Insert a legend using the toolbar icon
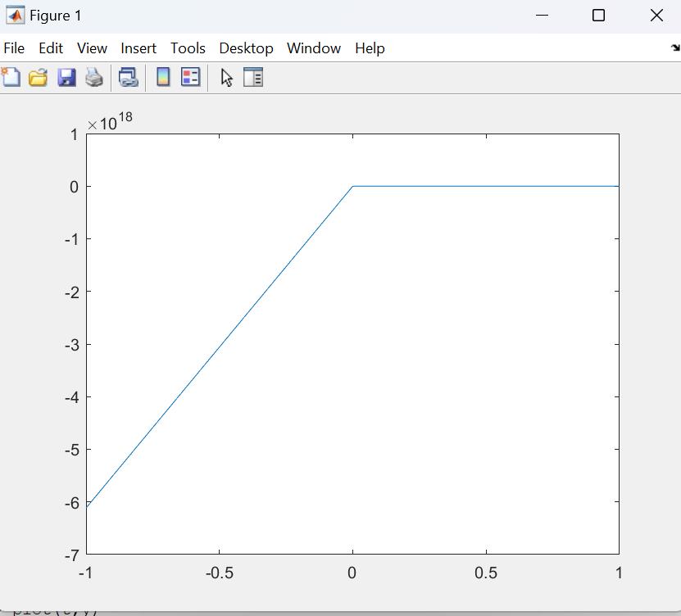 (190, 78)
